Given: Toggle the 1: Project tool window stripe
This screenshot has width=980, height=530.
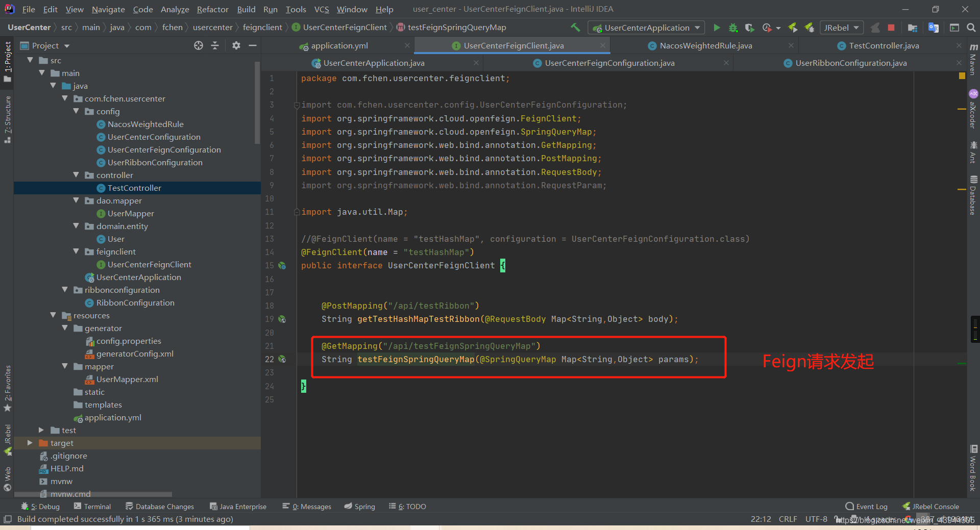Looking at the screenshot, I should click(7, 62).
